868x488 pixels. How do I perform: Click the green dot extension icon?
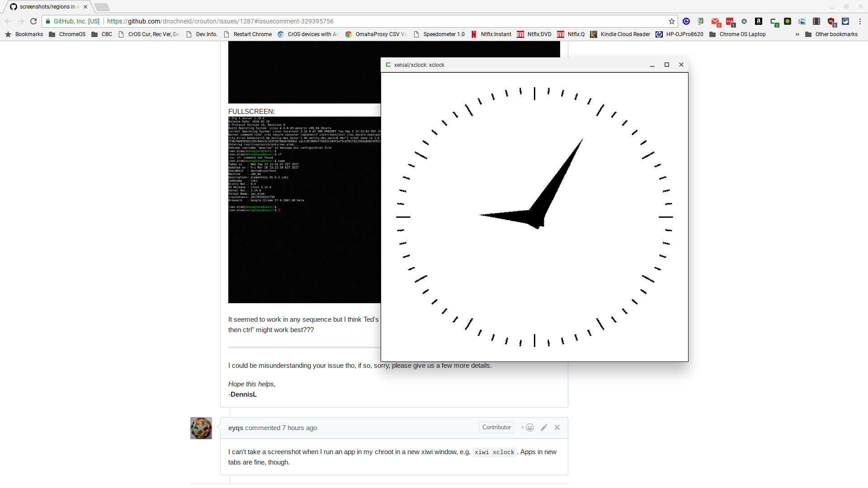pyautogui.click(x=788, y=21)
